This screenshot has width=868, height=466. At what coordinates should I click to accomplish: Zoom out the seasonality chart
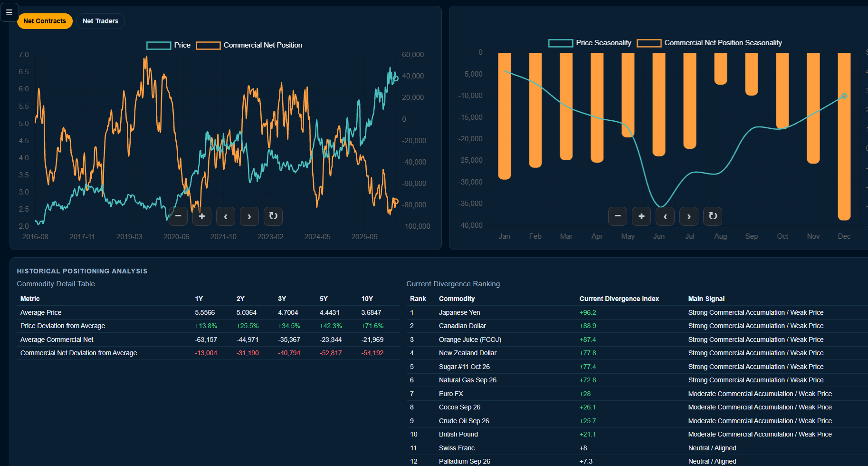click(618, 216)
